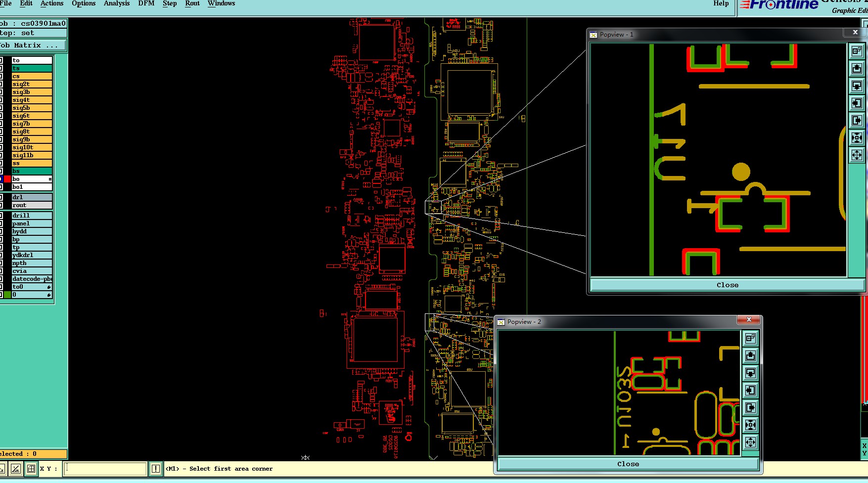
Task: Click the Selected : 0 status readout
Action: pos(33,454)
